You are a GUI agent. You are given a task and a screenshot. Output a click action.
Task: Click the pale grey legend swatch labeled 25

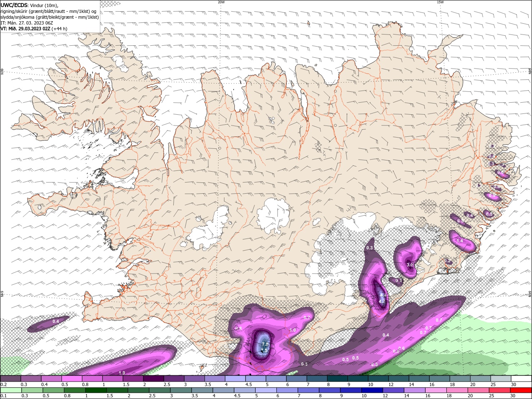point(500,379)
